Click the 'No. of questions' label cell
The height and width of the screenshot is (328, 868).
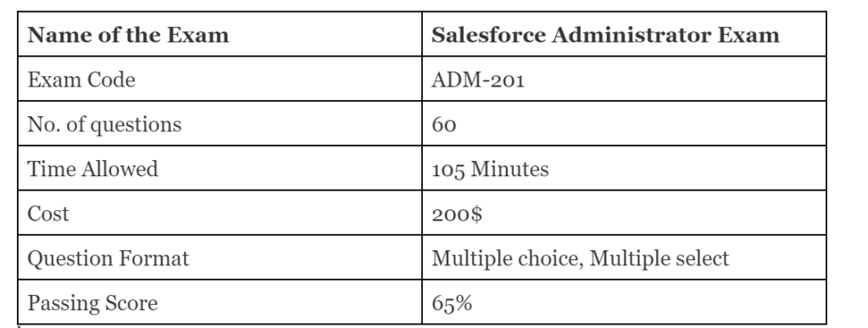tap(220, 124)
